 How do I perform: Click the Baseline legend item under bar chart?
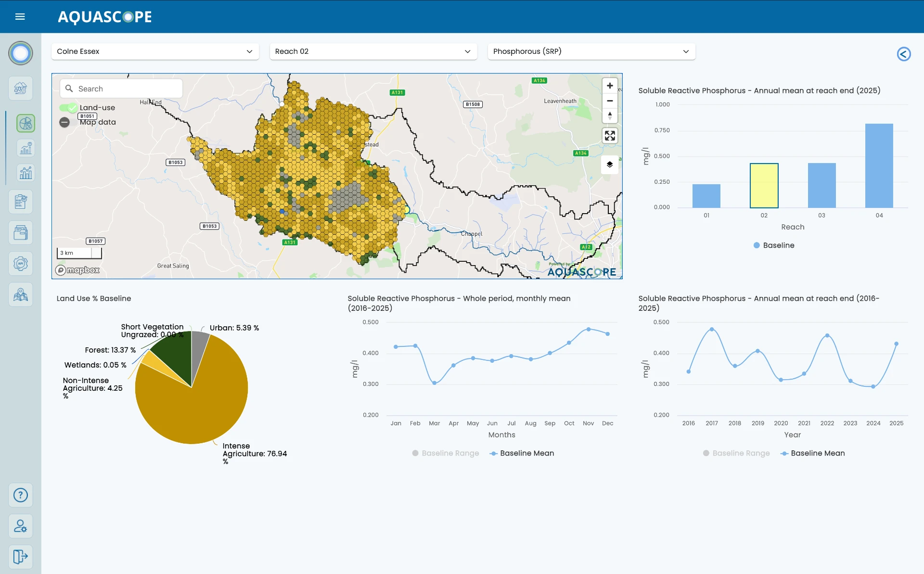pos(774,245)
